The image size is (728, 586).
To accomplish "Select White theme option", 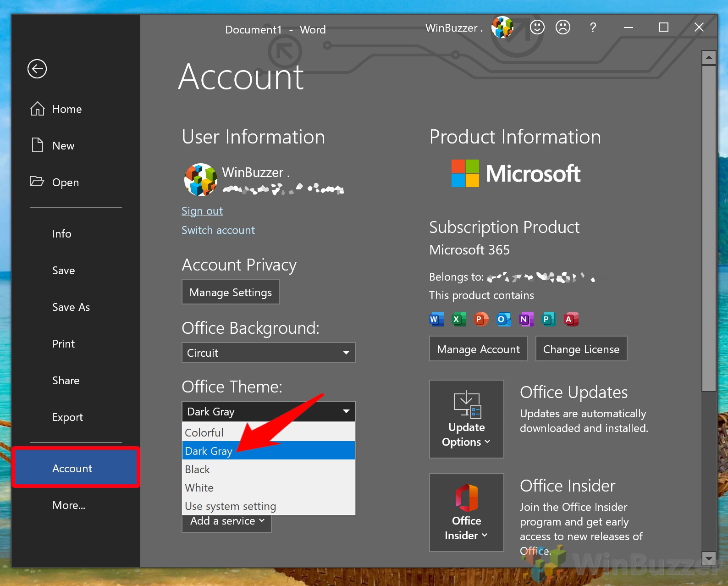I will [x=269, y=487].
